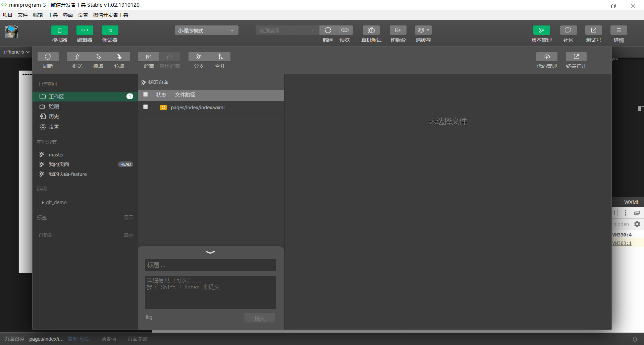The width and height of the screenshot is (644, 345).
Task: Click the page path Preview (预览) link
Action: click(85, 339)
